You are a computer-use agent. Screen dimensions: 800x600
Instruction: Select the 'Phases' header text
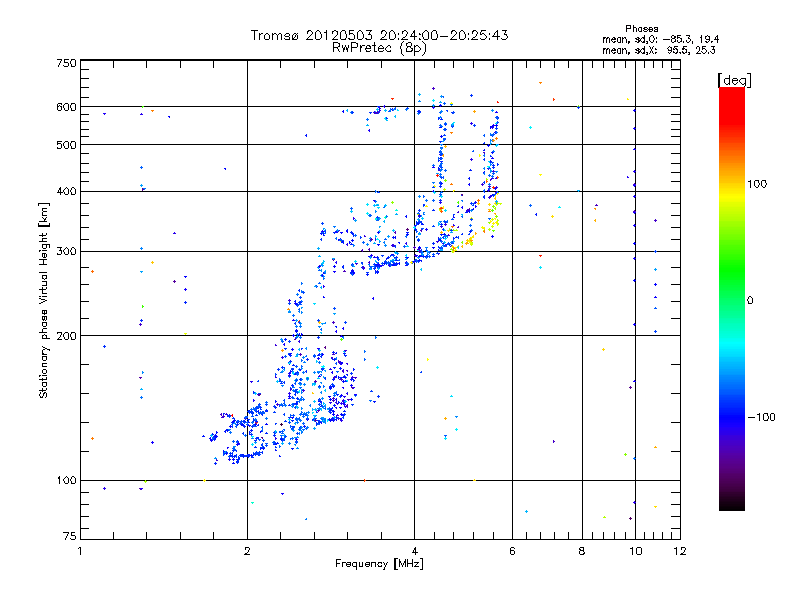pos(642,29)
